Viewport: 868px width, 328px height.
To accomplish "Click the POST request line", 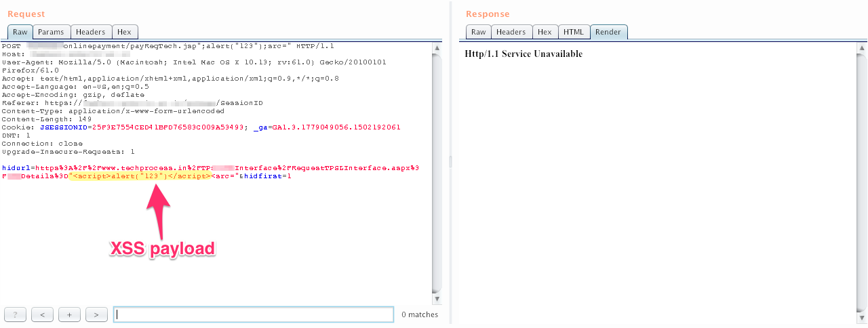I will coord(167,46).
